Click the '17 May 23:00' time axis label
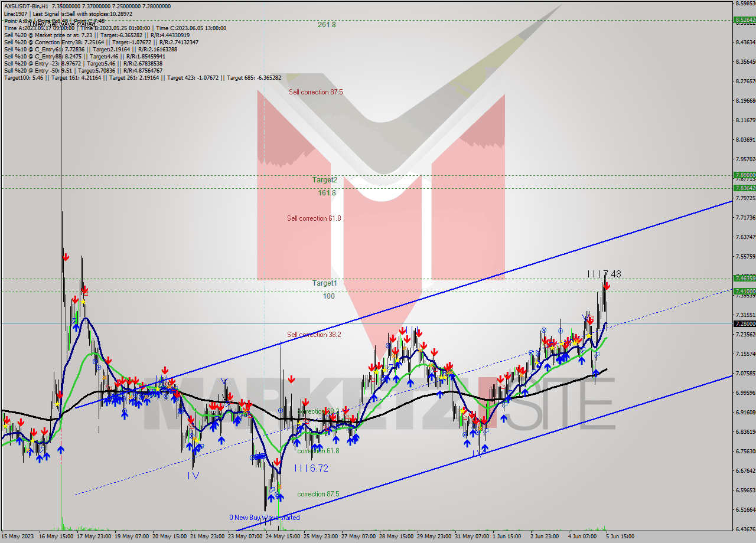 click(x=94, y=537)
